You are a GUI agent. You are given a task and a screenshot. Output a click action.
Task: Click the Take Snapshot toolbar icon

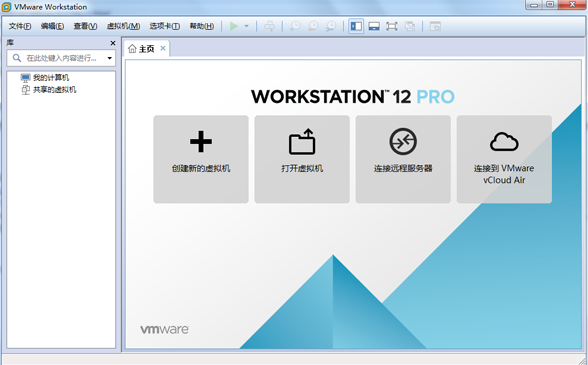[295, 26]
